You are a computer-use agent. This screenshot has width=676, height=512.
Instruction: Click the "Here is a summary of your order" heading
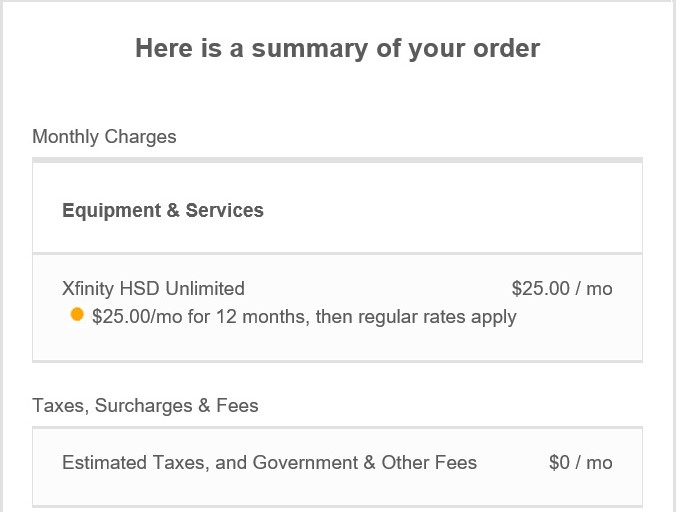click(338, 48)
